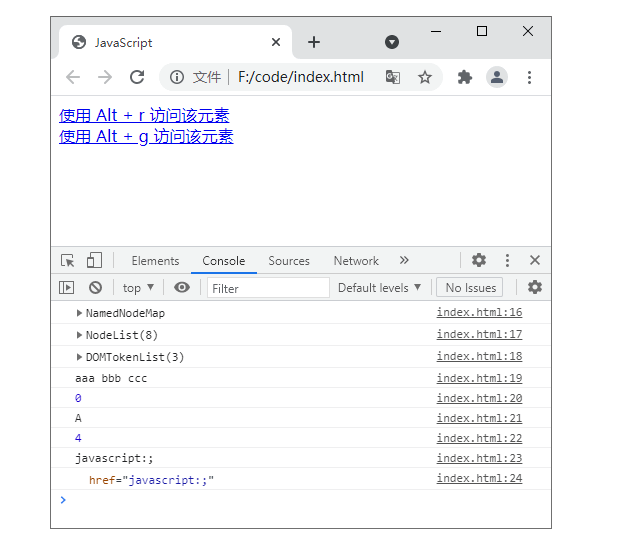Click the clear console icon

pyautogui.click(x=95, y=288)
